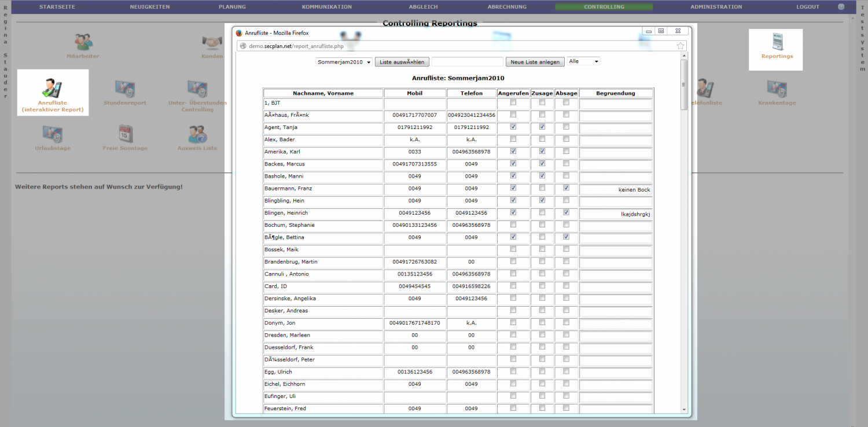
Task: Uncheck Absage for Bauermann, Franz
Action: point(566,188)
